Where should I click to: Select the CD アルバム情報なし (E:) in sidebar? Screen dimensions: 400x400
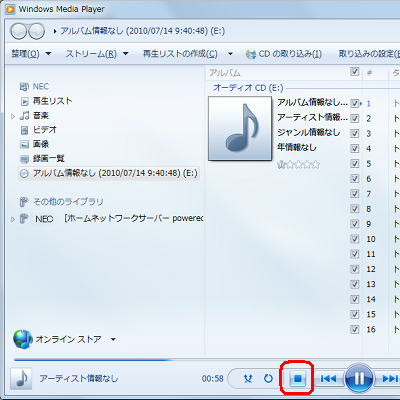pos(109,173)
